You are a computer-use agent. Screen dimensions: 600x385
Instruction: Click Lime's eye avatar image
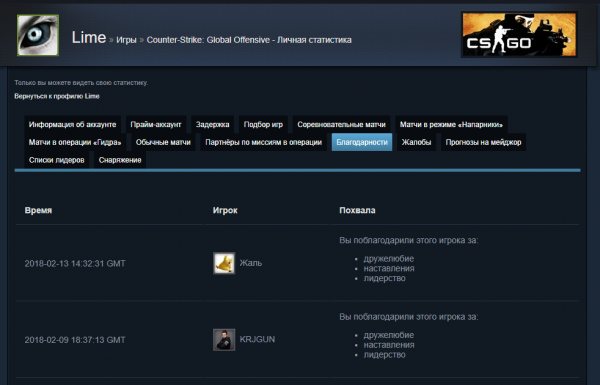[38, 35]
